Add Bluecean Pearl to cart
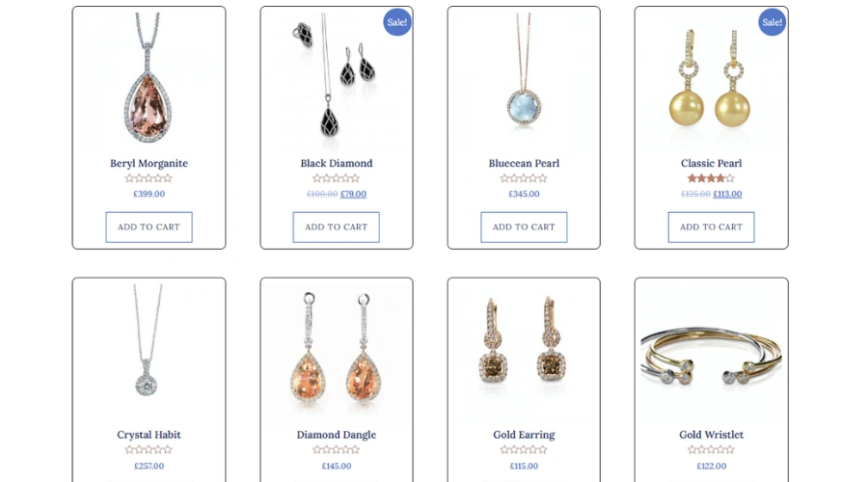 pos(524,227)
